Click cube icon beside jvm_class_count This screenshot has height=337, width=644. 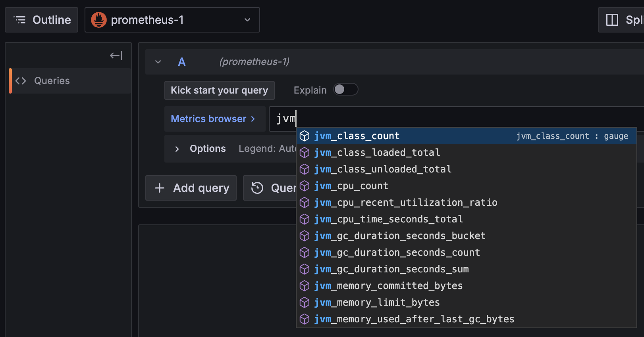[x=305, y=136]
